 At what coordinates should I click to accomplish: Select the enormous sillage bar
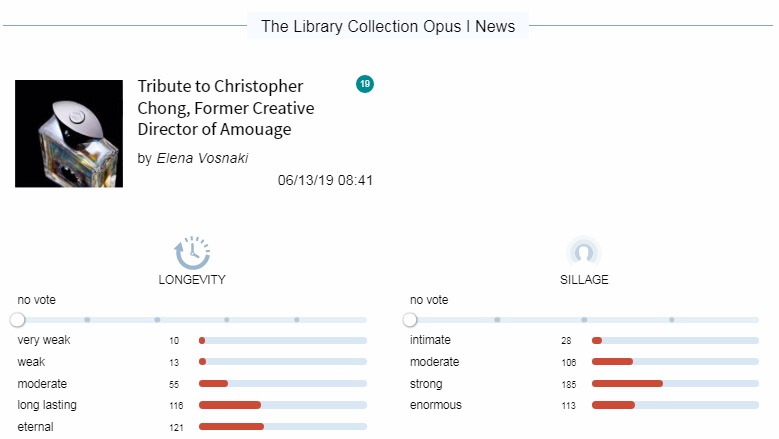675,405
